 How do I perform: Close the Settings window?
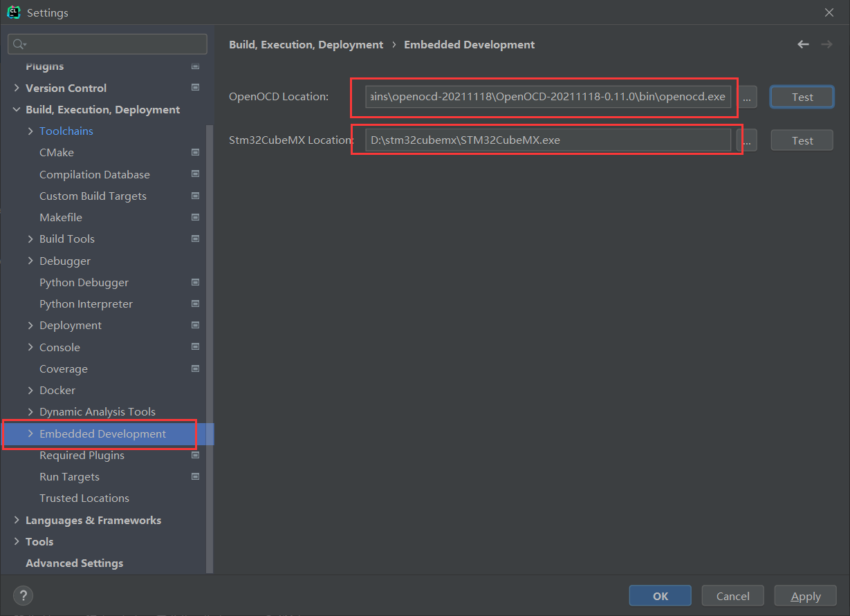(x=829, y=12)
